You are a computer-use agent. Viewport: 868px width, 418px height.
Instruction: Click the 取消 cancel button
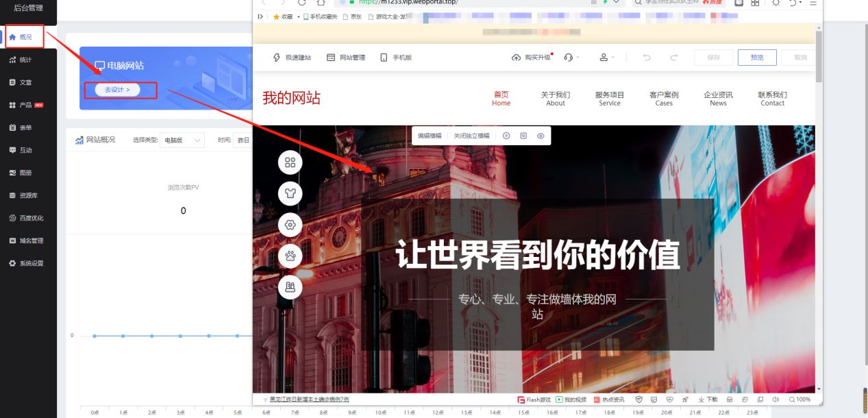[799, 58]
